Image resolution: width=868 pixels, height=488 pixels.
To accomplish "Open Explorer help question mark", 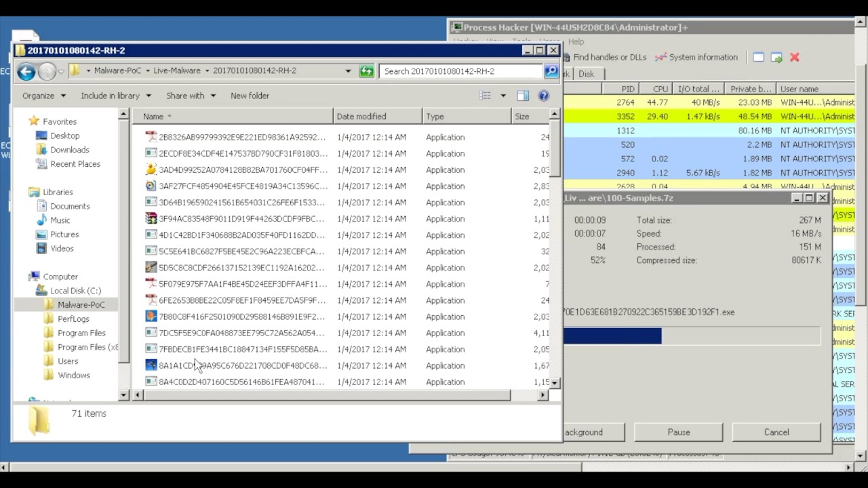I will click(x=543, y=96).
